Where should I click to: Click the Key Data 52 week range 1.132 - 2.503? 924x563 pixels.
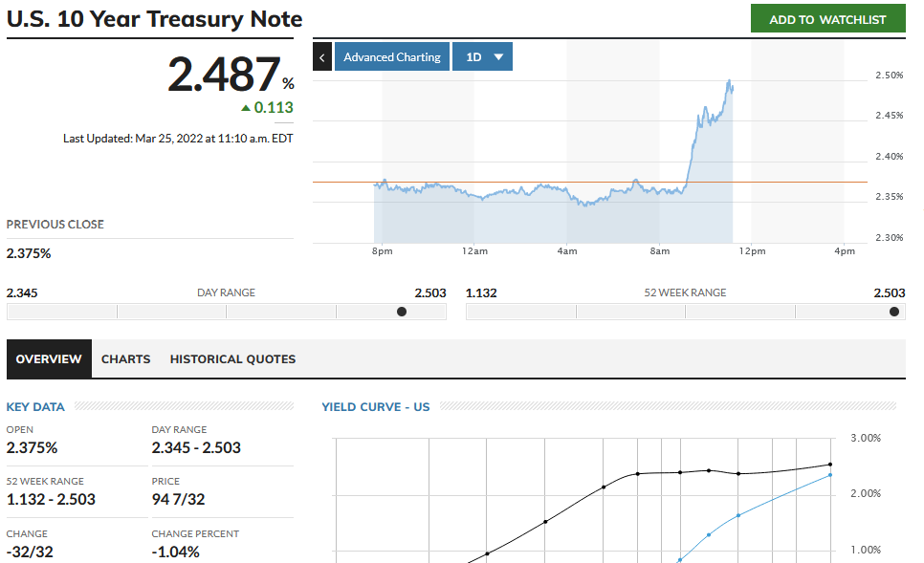tap(51, 499)
